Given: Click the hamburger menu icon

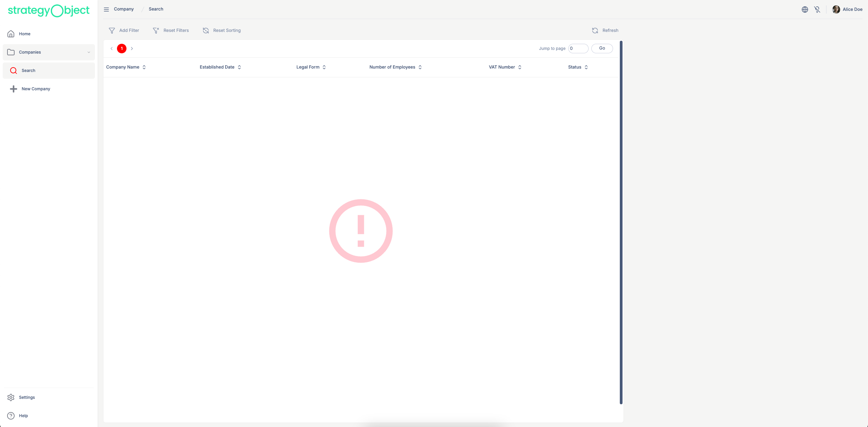Looking at the screenshot, I should 106,9.
